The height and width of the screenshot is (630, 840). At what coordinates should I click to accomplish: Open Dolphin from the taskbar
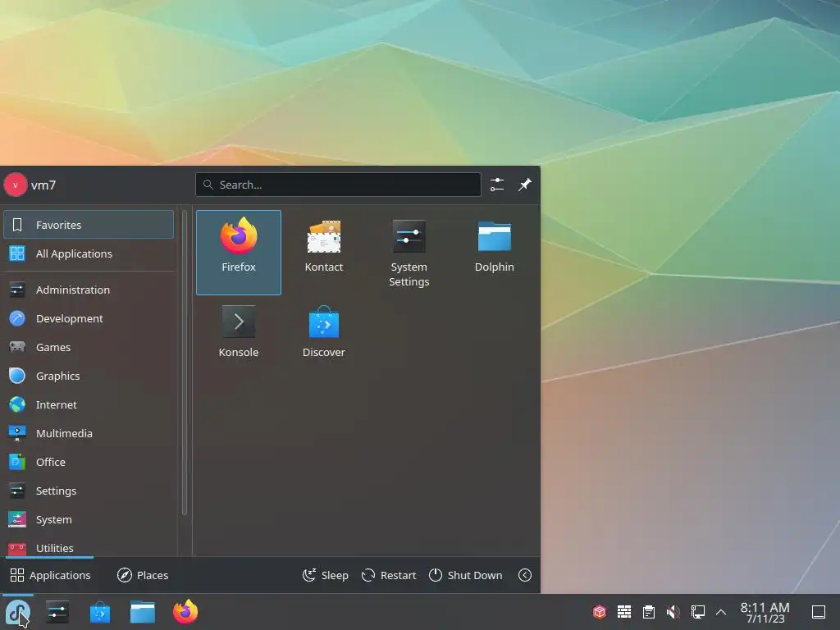[x=143, y=612]
